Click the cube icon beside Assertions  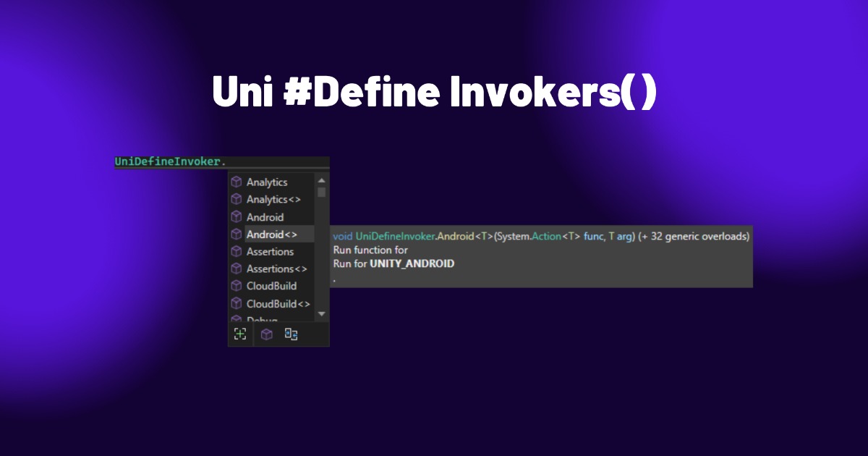tap(237, 251)
